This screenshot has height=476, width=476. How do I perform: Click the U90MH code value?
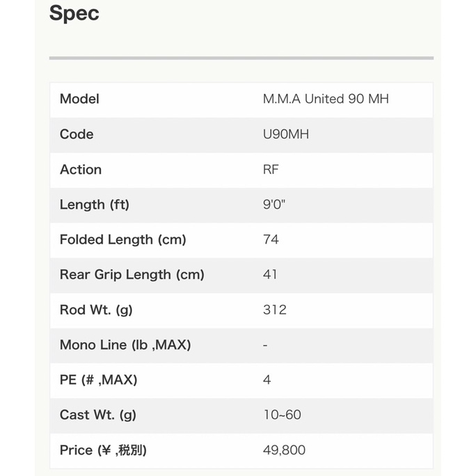tap(286, 134)
